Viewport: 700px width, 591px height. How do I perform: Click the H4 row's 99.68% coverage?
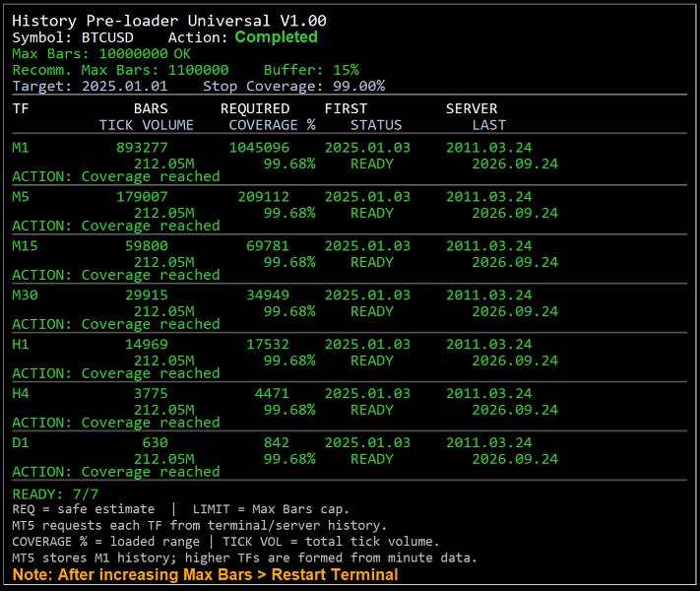(x=289, y=410)
